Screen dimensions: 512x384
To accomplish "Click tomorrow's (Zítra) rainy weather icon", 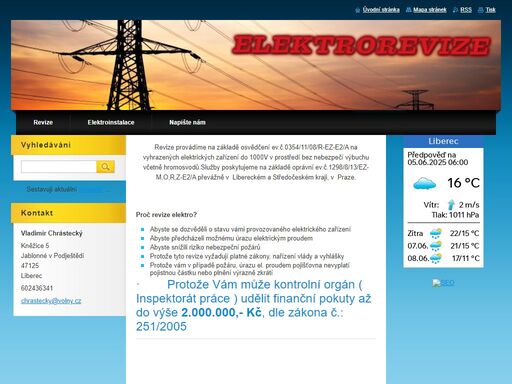I will tap(436, 233).
